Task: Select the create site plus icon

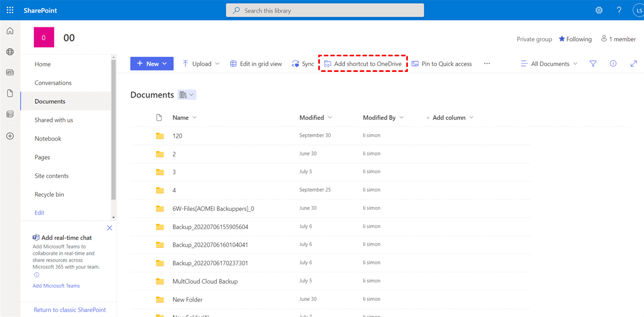Action: point(9,136)
